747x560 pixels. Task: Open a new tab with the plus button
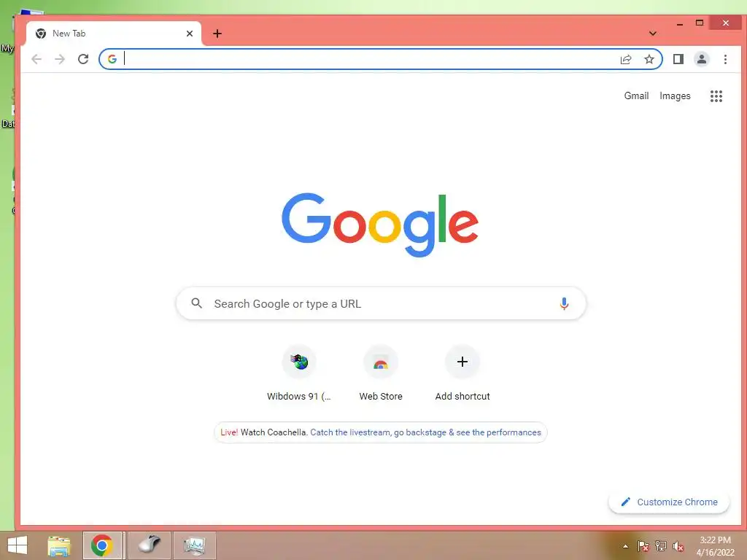(x=217, y=34)
